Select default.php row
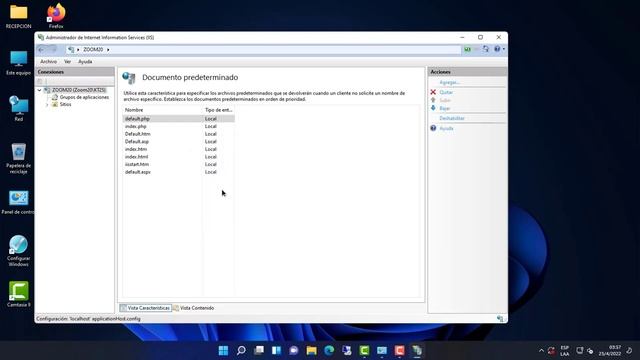Image resolution: width=640 pixels, height=360 pixels. (178, 119)
